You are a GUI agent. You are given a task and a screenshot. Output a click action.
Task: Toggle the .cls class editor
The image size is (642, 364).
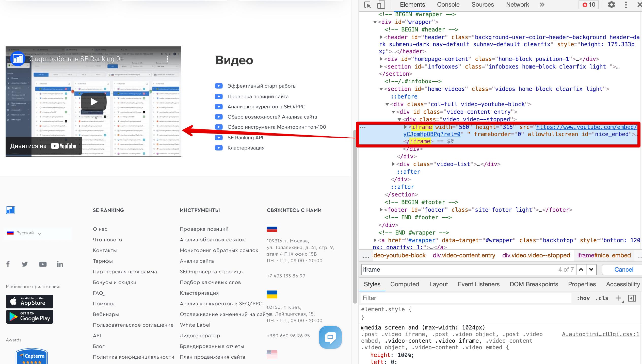point(602,298)
